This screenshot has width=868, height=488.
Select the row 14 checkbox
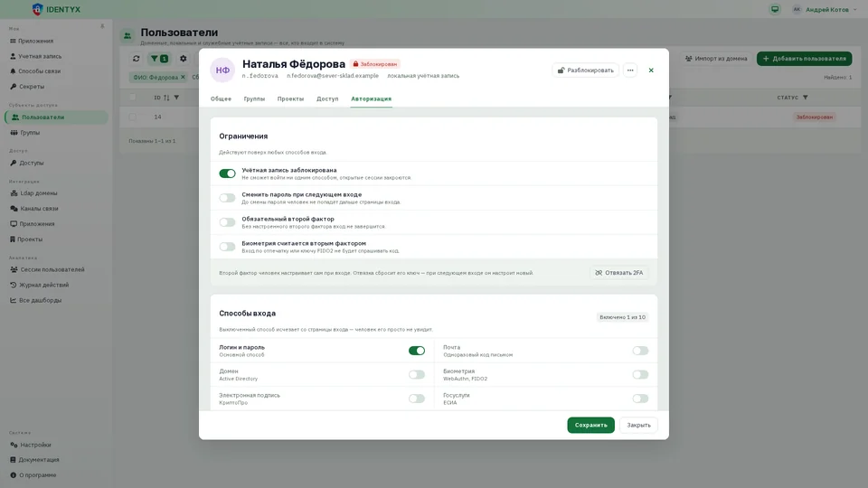(132, 117)
